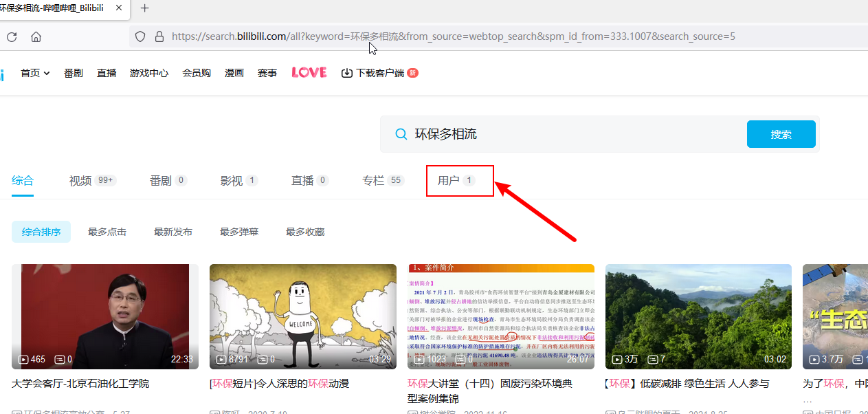Open the 案件简介 document video thumbnail
Image resolution: width=868 pixels, height=414 pixels.
coord(501,316)
